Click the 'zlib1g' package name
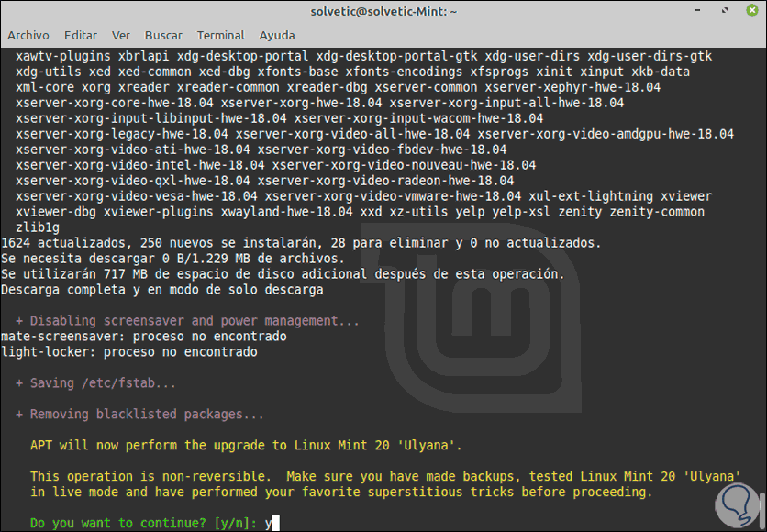The height and width of the screenshot is (532, 767). (38, 227)
